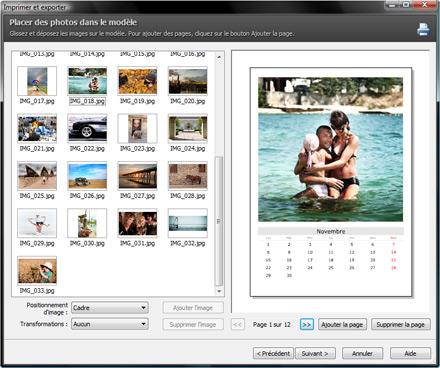
Task: Select the IMG_026.jpg desert vehicle thumbnail
Action: [x=87, y=176]
